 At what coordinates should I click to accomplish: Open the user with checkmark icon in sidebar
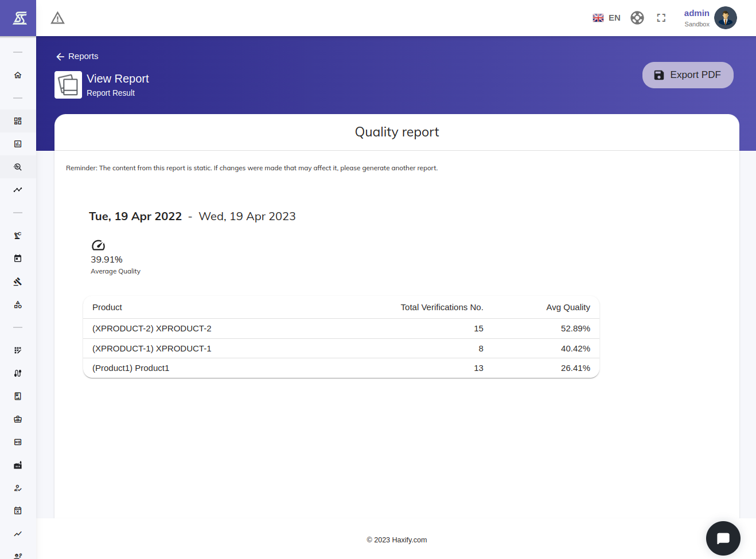point(18,488)
